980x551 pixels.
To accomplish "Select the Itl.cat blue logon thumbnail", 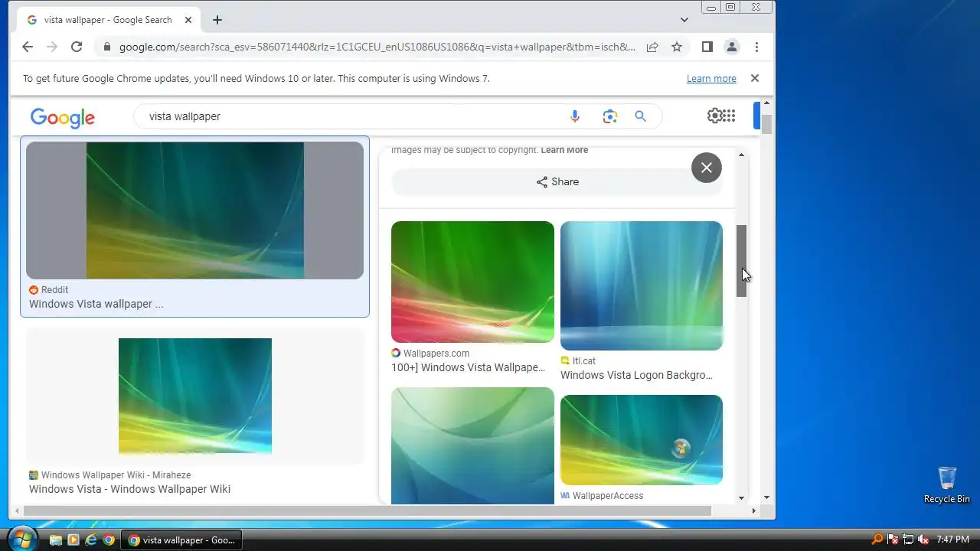I will tap(642, 285).
